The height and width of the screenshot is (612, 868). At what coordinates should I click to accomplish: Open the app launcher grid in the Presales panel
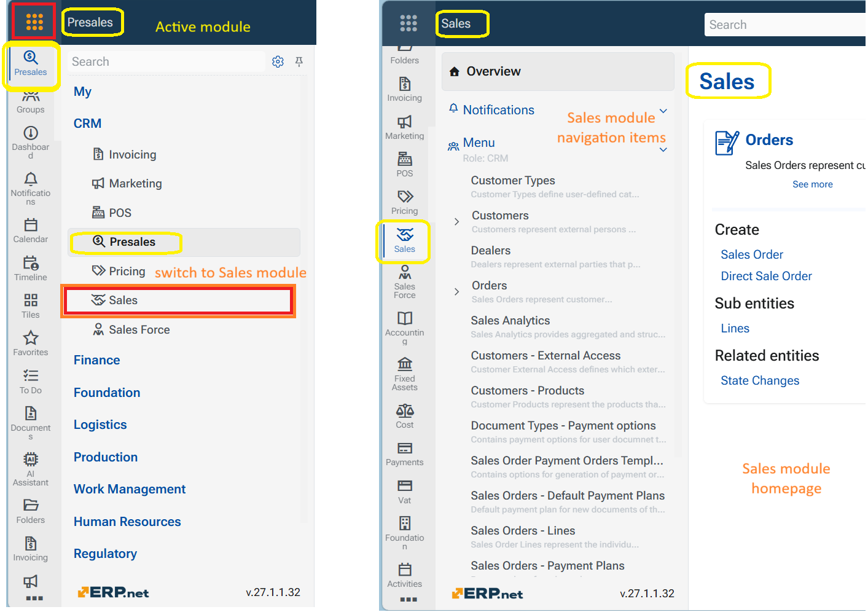pyautogui.click(x=34, y=22)
